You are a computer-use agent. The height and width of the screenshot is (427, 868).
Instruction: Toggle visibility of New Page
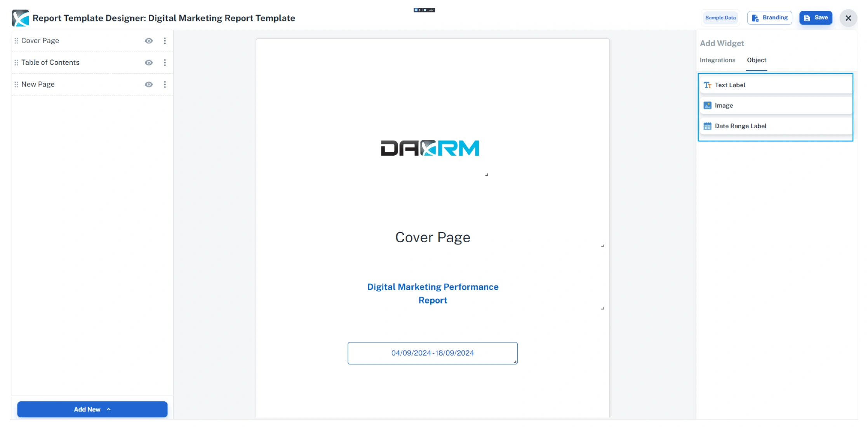(x=149, y=84)
